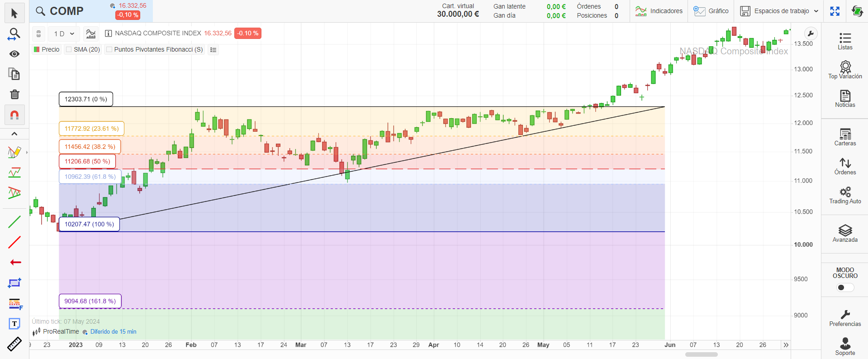Click the fullscreen expand icon
Viewport: 868px width, 359px height.
pos(835,11)
